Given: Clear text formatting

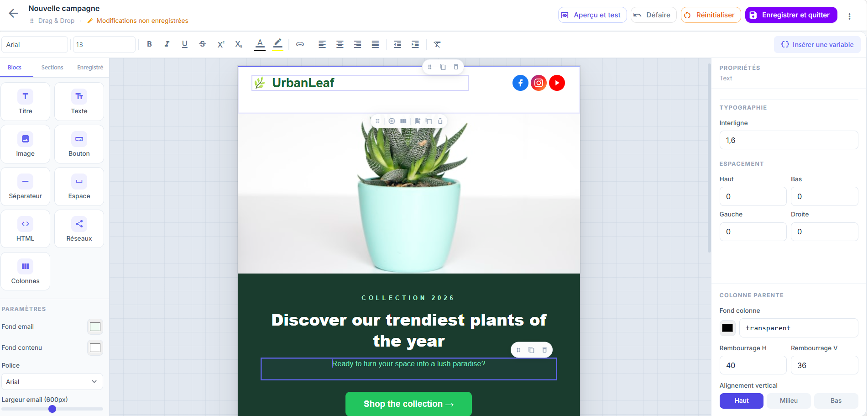Looking at the screenshot, I should (437, 44).
